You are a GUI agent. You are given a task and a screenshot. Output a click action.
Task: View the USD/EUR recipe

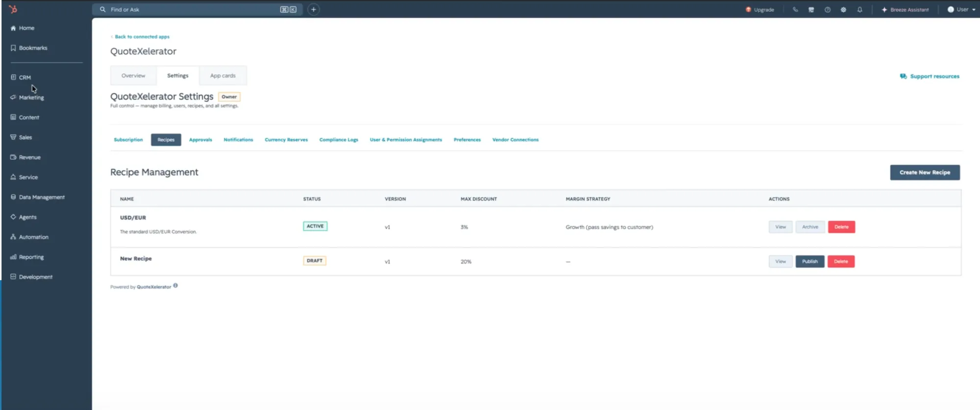click(781, 227)
